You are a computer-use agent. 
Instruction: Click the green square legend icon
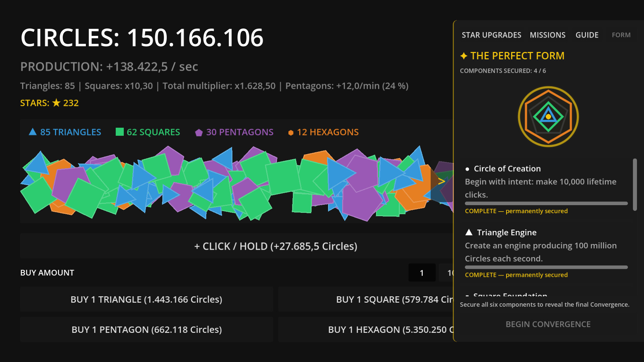tap(120, 132)
